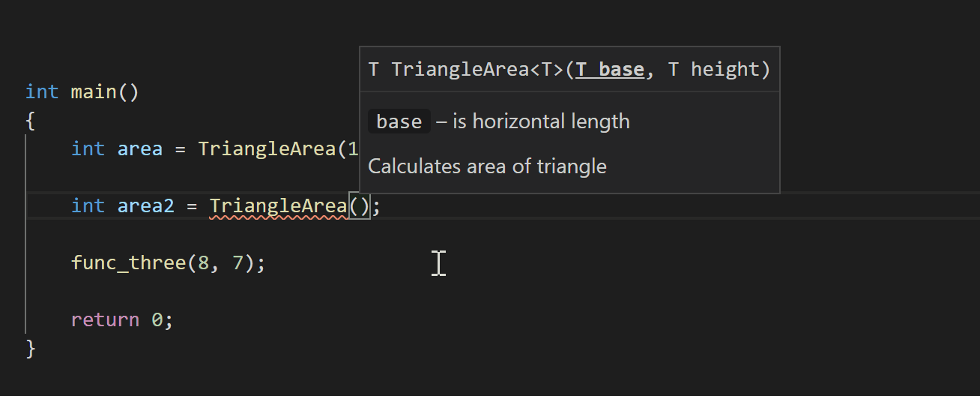Click the return keyword

tap(105, 320)
